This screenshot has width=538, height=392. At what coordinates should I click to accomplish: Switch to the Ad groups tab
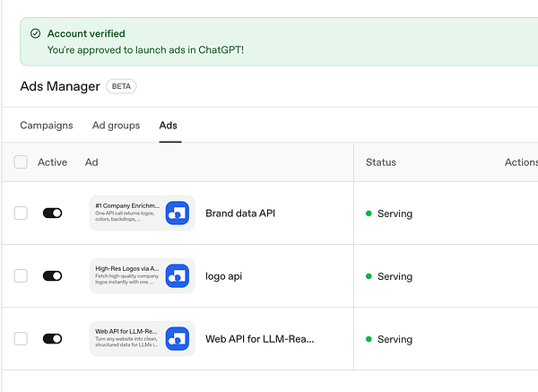point(116,126)
